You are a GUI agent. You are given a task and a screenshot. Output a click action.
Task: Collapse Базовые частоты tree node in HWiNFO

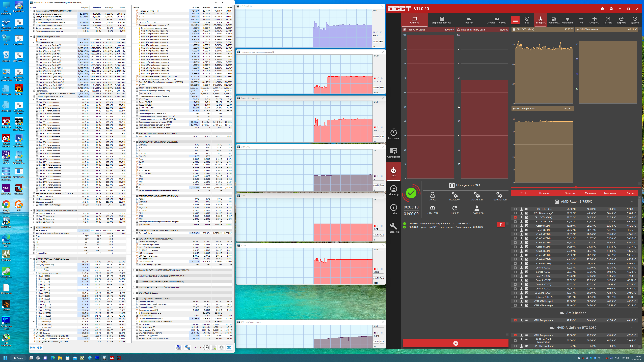pyautogui.click(x=34, y=42)
